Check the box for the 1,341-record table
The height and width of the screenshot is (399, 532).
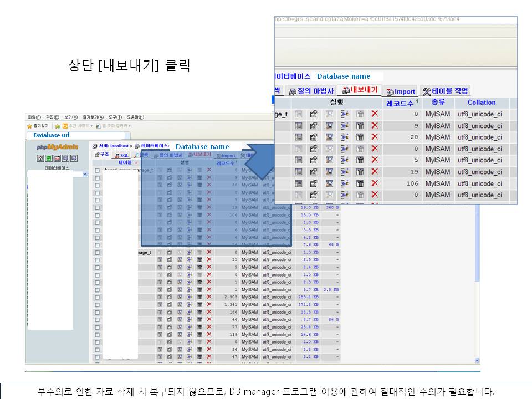pos(97,304)
